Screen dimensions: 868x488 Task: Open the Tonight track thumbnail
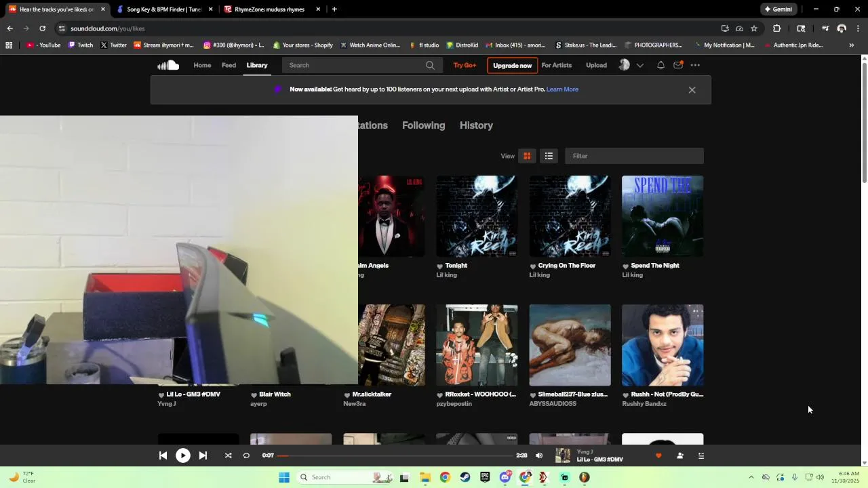pos(477,216)
